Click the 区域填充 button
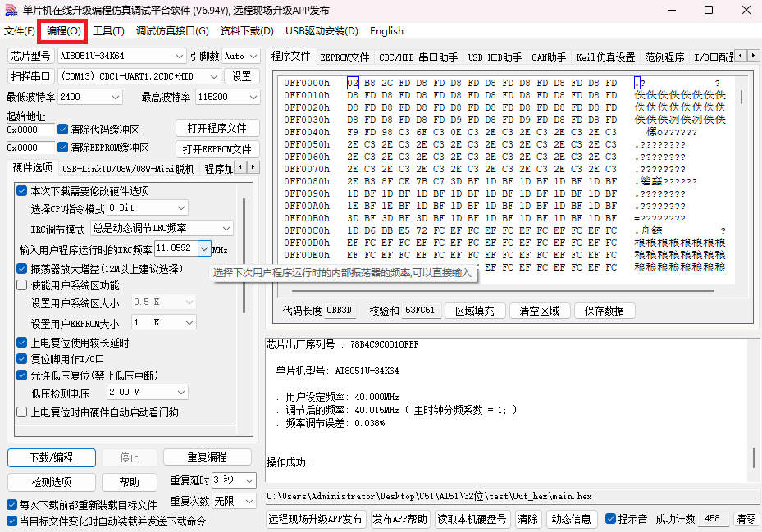Viewport: 762px width, 532px height. (x=475, y=311)
